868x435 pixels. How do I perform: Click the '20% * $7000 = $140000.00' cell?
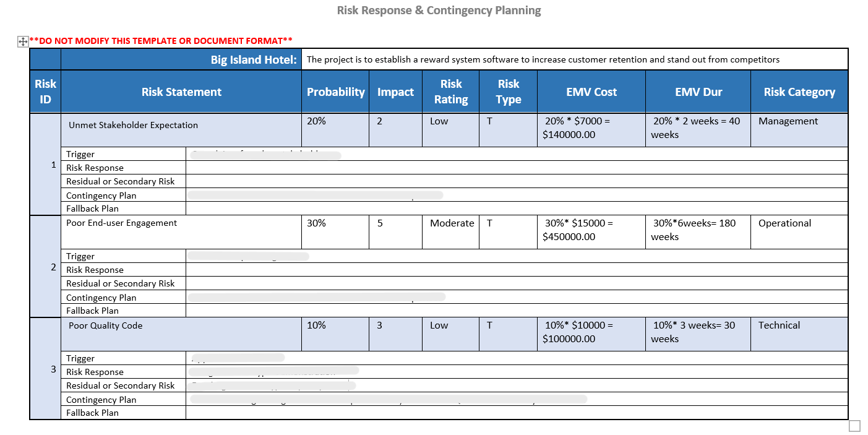point(591,130)
